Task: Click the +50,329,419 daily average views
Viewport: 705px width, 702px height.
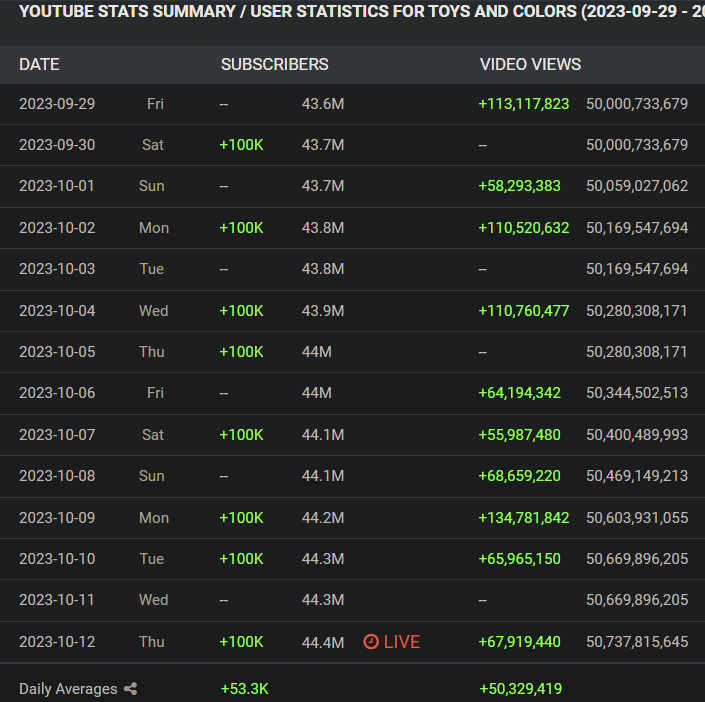Action: click(521, 689)
